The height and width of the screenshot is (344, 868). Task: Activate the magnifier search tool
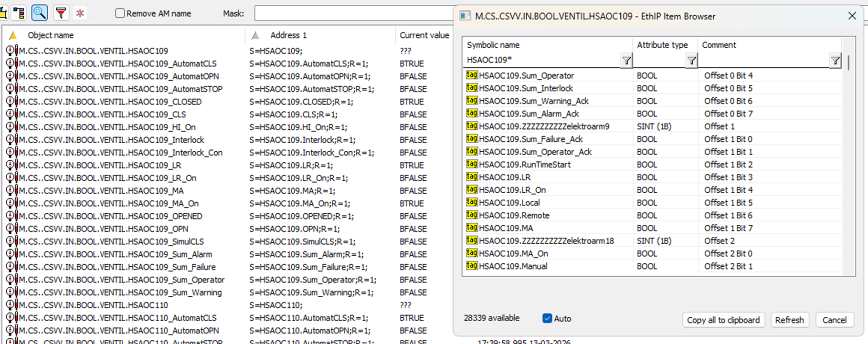[40, 13]
